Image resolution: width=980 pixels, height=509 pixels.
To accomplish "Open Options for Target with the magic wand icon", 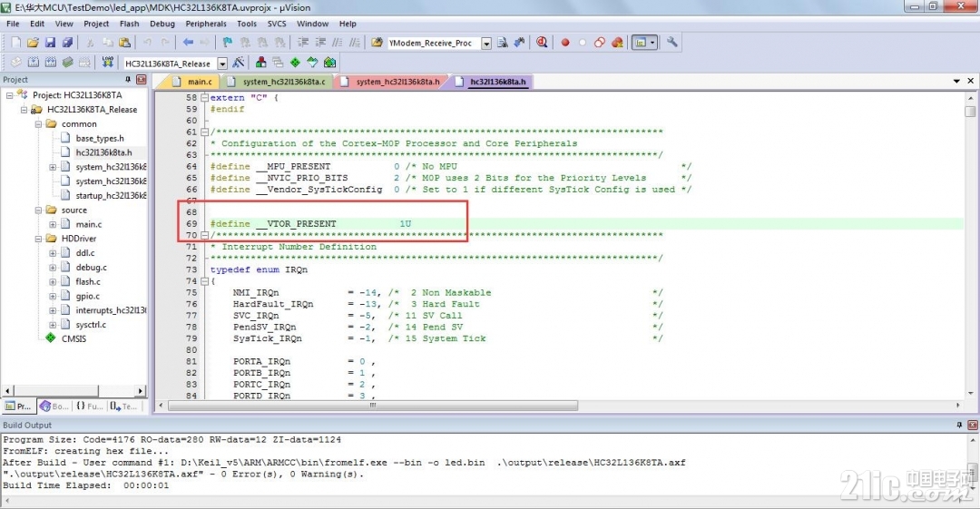I will click(238, 63).
